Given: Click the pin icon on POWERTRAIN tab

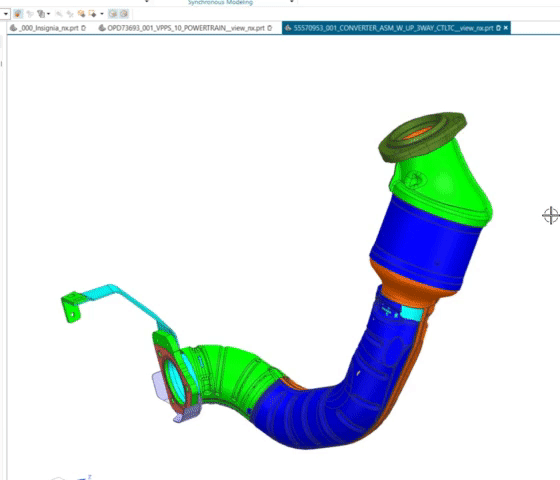Looking at the screenshot, I should (x=270, y=28).
